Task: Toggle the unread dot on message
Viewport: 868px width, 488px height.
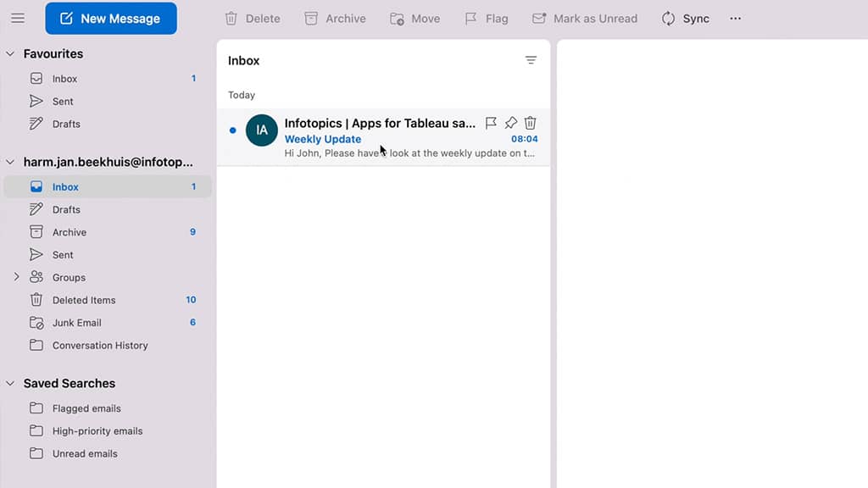Action: 232,130
